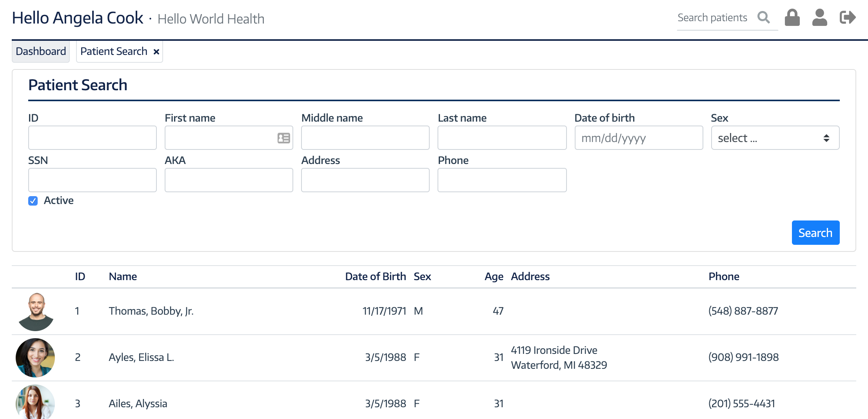Click birth date 11/17/1971
868x419 pixels.
384,311
